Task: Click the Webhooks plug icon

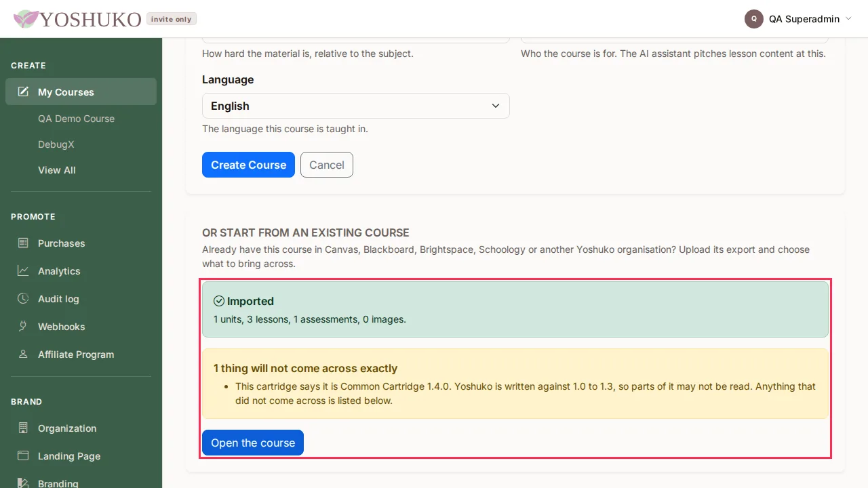Action: click(23, 326)
